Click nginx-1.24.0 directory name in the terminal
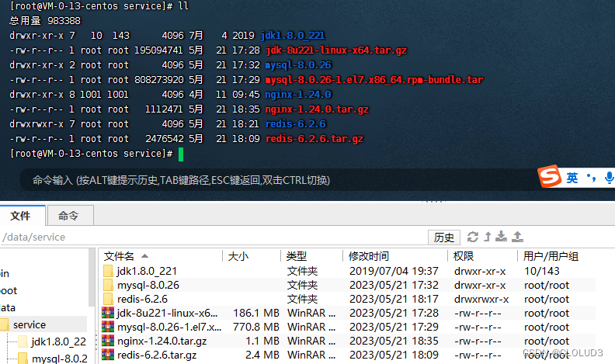This screenshot has height=364, width=615. 298,95
